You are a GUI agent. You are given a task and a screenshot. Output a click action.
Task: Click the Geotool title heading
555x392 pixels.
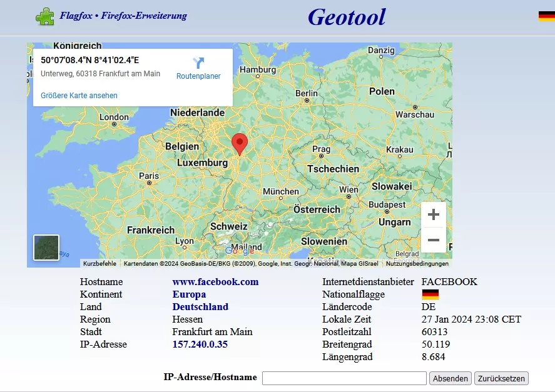(x=347, y=17)
